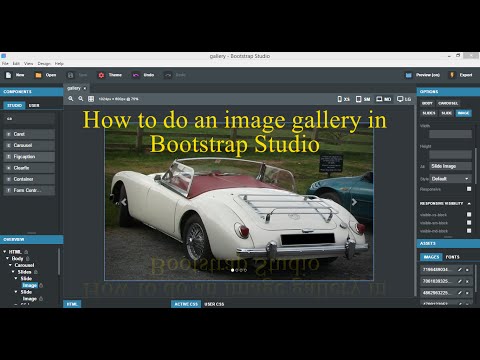Click the Export lightning icon
This screenshot has width=480, height=360.
(x=452, y=75)
